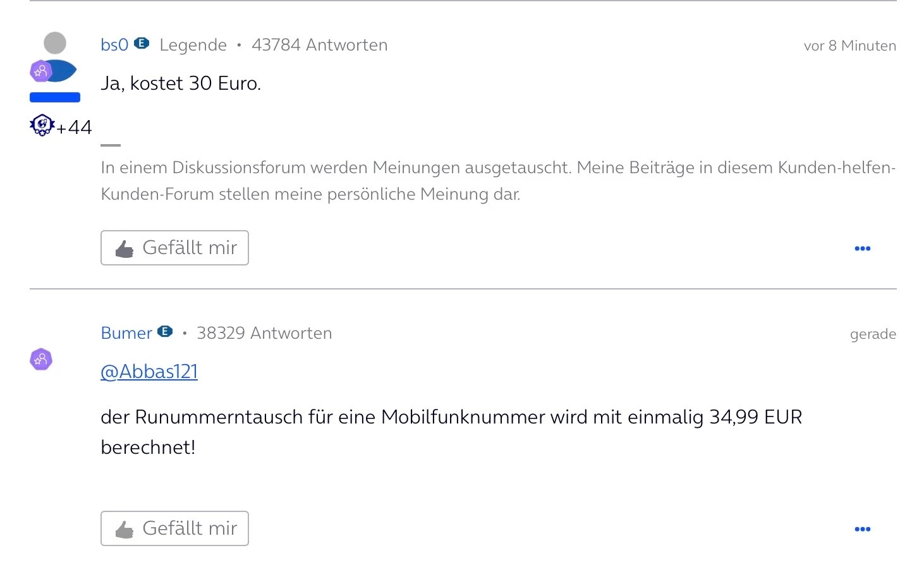Click Bumer's purple avatar badge
This screenshot has height=579, width=924.
click(x=41, y=360)
